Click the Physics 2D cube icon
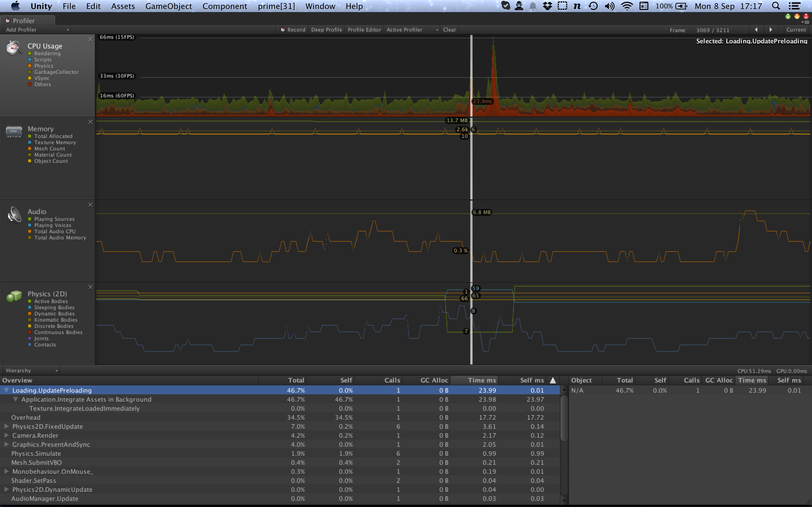The image size is (812, 507). coord(14,296)
